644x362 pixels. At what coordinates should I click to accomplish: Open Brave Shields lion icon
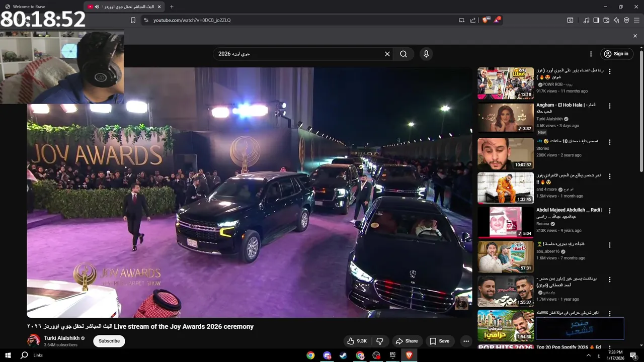(485, 20)
